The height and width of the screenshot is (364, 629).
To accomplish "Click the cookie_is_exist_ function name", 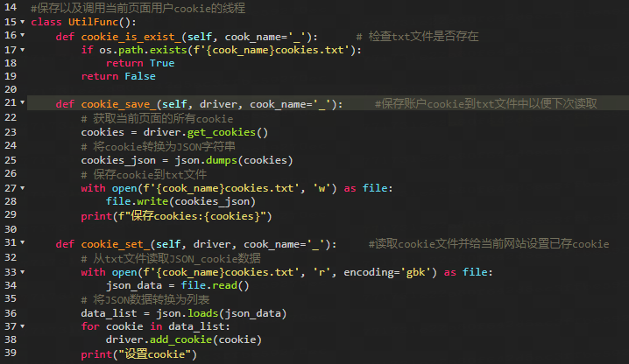I will coord(131,37).
